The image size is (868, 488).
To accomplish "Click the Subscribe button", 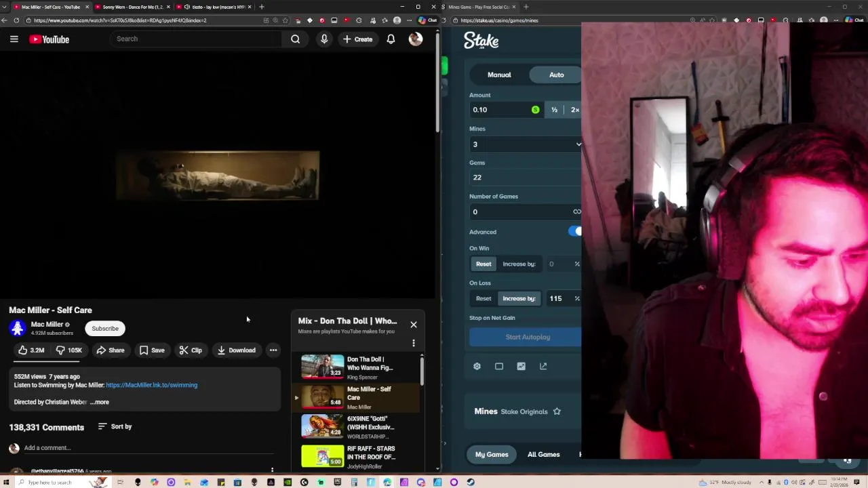I will 105,329.
